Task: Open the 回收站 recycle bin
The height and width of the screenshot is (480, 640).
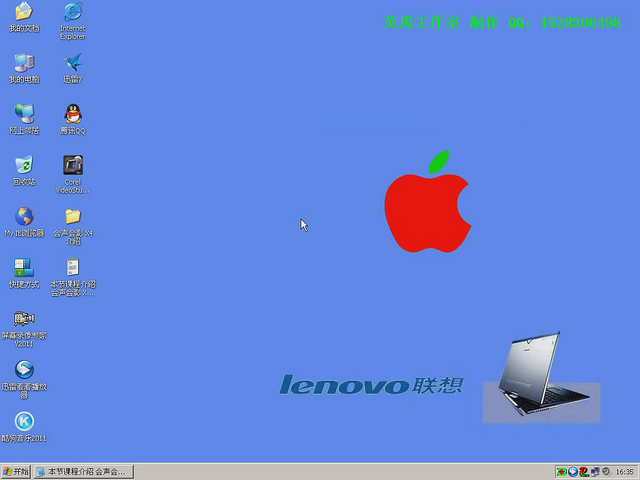Action: [x=24, y=171]
